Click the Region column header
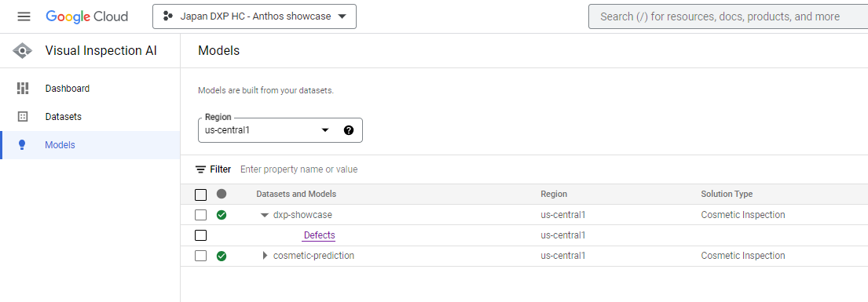The width and height of the screenshot is (868, 302). [554, 195]
